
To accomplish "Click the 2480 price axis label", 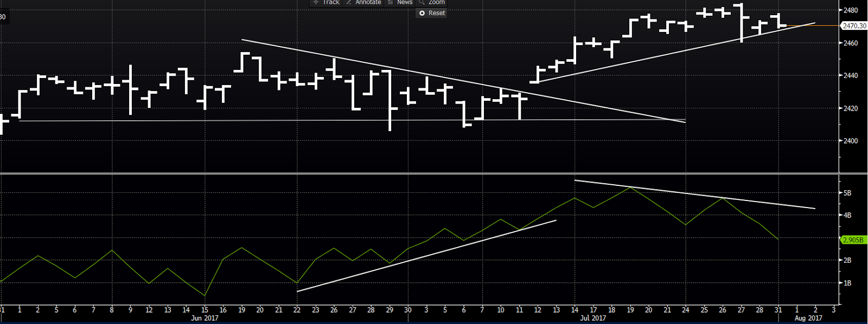I will (850, 10).
